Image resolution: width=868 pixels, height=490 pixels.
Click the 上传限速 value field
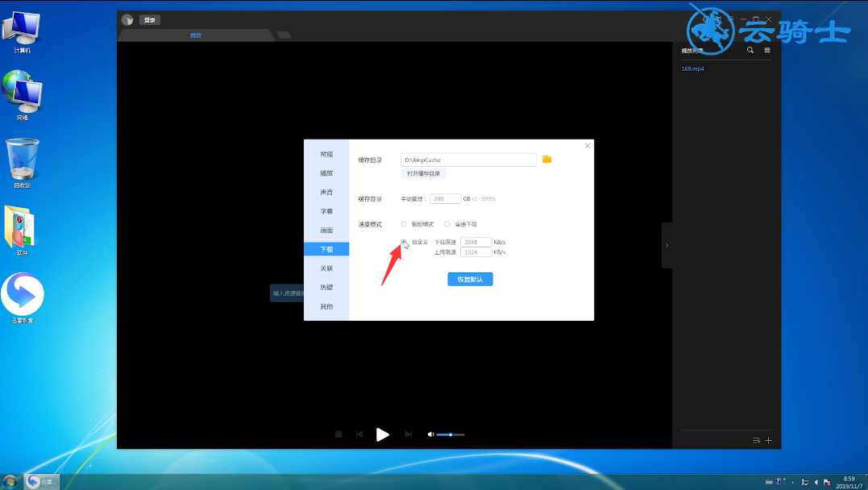pyautogui.click(x=476, y=252)
